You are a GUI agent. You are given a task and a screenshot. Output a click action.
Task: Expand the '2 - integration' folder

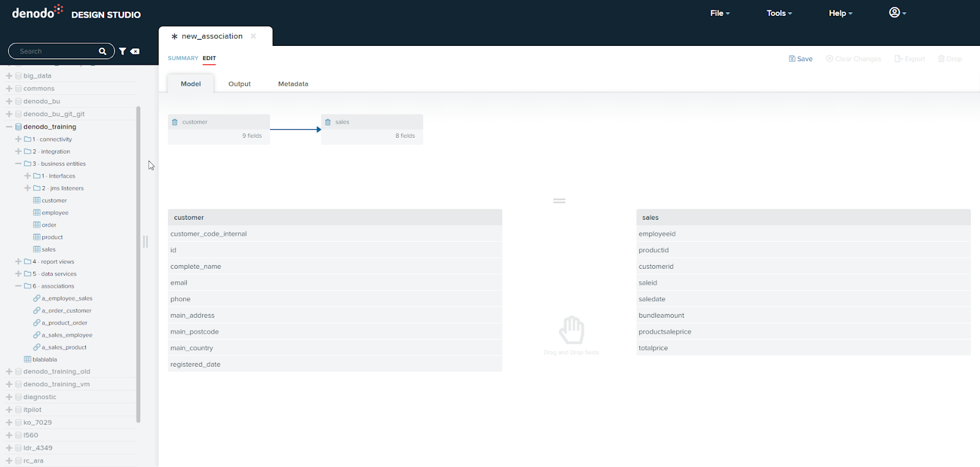[x=18, y=151]
